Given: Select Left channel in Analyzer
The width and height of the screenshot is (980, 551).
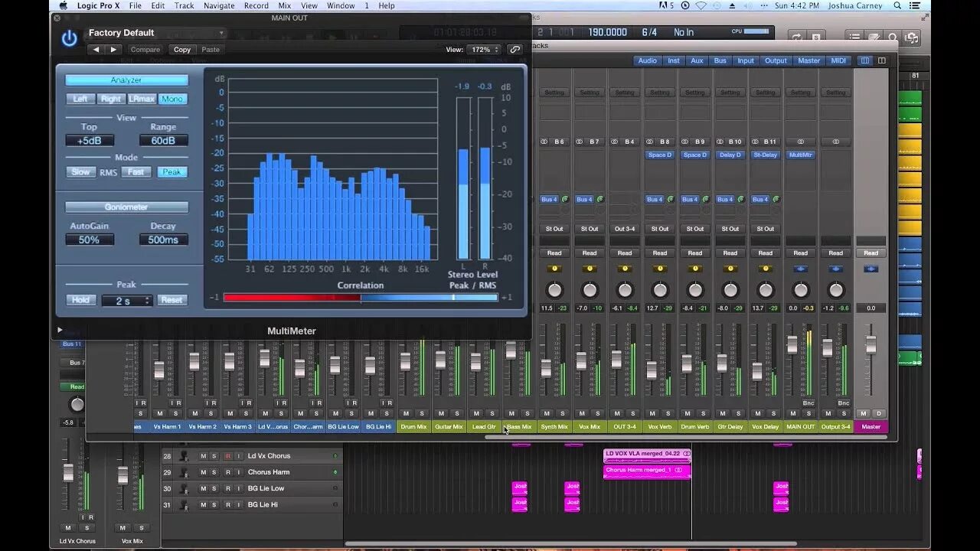Looking at the screenshot, I should [x=80, y=99].
